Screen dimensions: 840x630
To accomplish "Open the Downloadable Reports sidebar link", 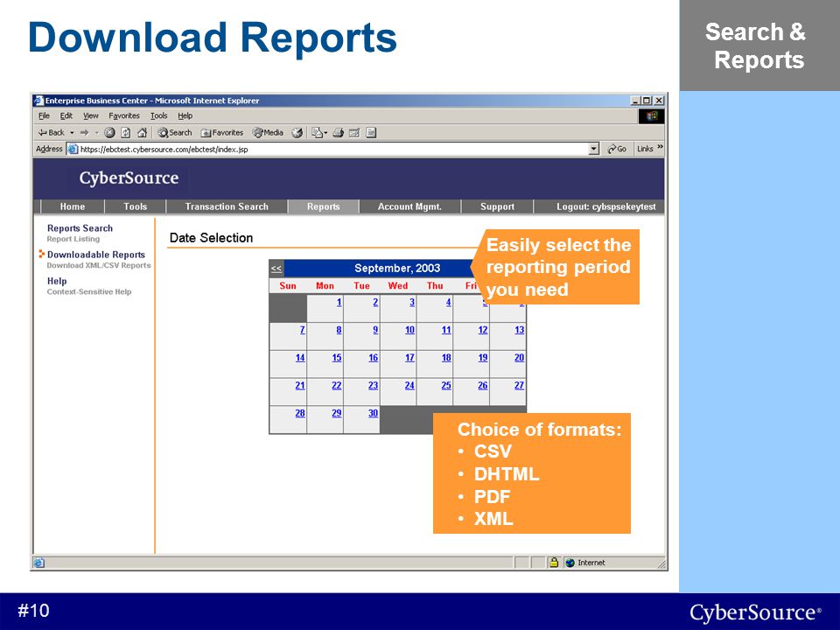I will click(x=96, y=255).
